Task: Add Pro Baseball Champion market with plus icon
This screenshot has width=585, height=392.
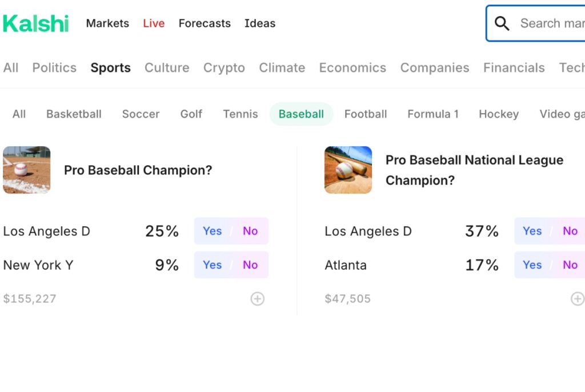Action: tap(258, 299)
